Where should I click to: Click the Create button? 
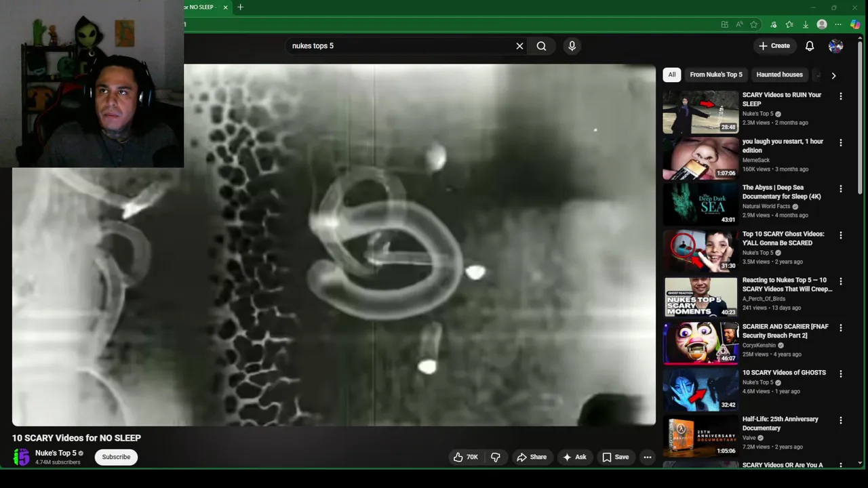[774, 46]
